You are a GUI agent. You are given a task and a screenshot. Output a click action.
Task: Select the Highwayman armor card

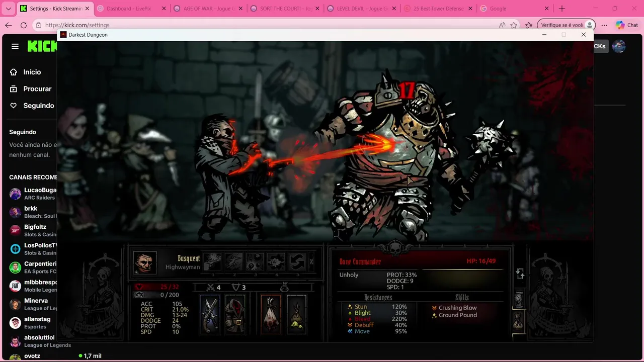(x=235, y=314)
